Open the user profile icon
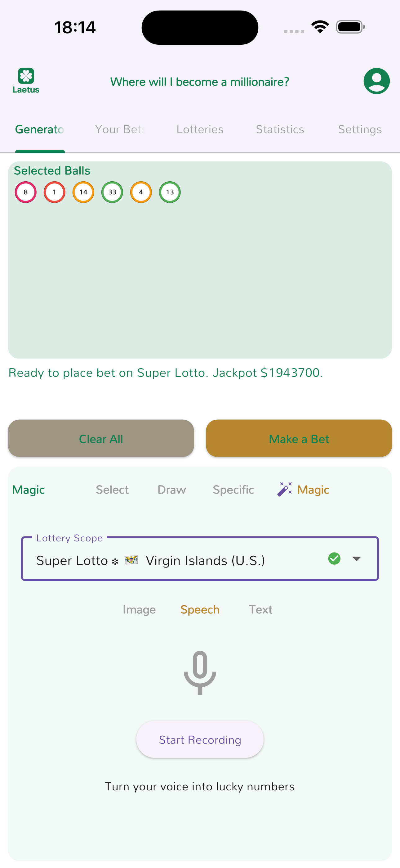The width and height of the screenshot is (400, 868). [376, 81]
